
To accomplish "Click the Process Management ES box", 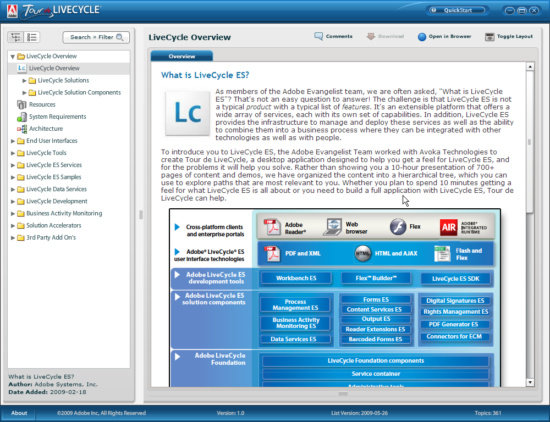I will 295,304.
